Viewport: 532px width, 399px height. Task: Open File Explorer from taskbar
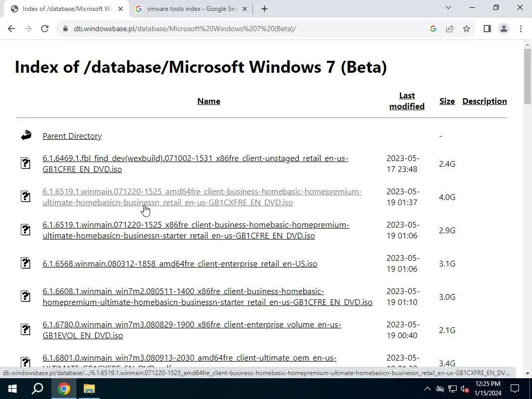point(89,389)
